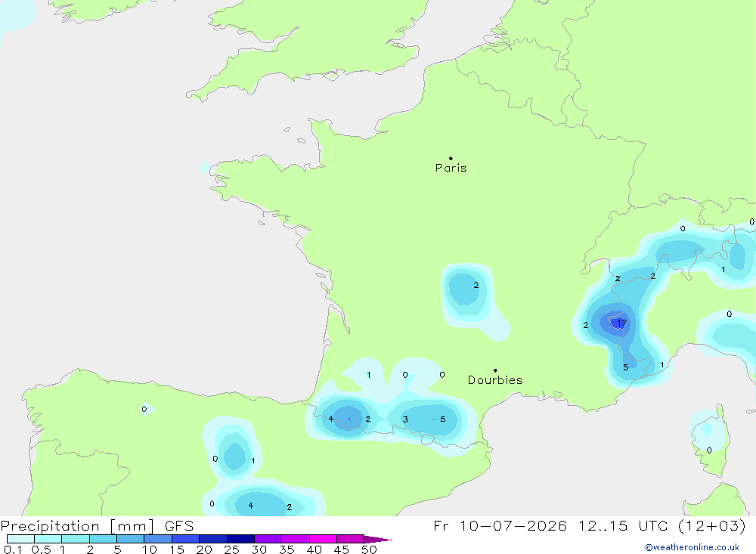
Task: Pick the 25–30 mm navy legend swatch
Action: pyautogui.click(x=240, y=539)
